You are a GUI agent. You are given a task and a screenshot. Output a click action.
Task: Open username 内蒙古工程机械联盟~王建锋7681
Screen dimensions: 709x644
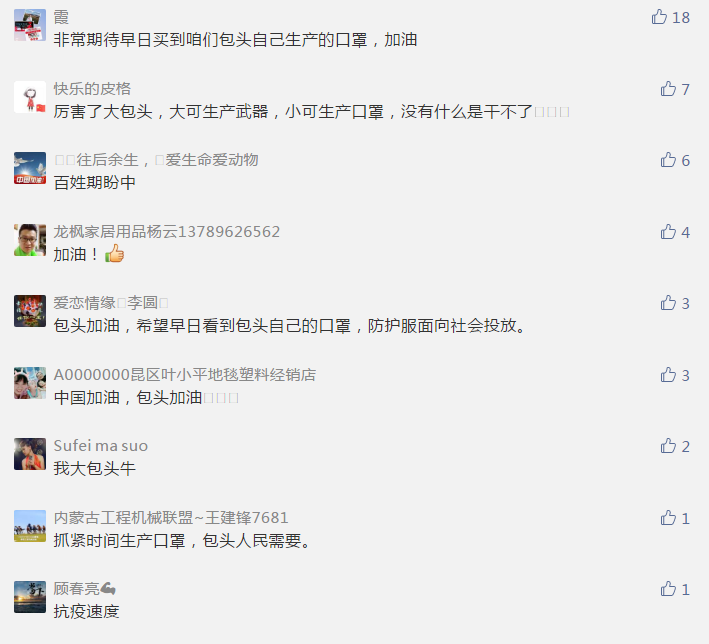coord(171,517)
